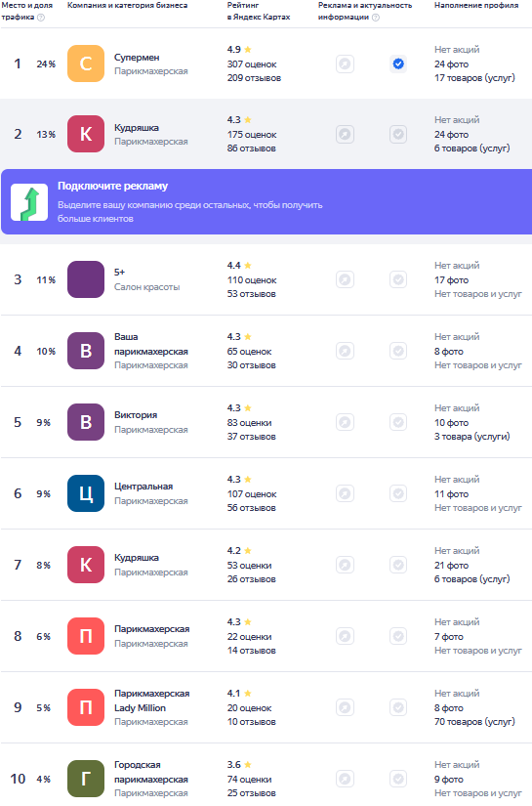Screen dimensions: 532x806
Task: Click the 'Рейтинг в Яндекс Картах' column header
Action: [x=259, y=11]
